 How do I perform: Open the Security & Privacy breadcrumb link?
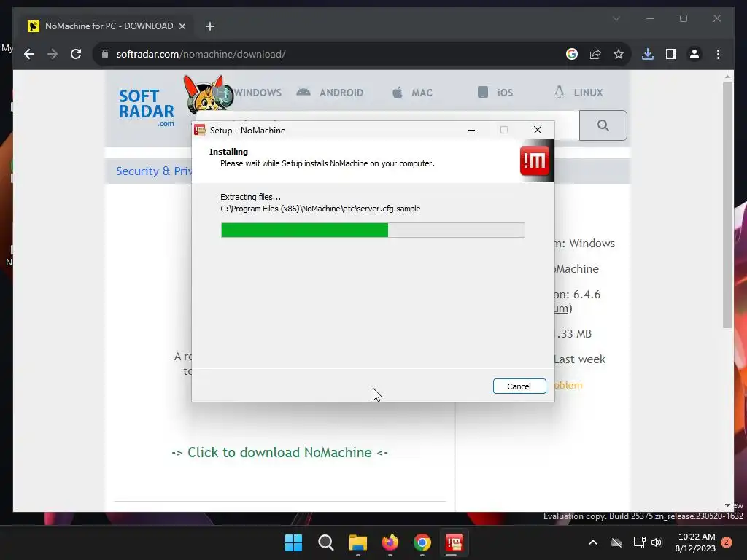154,171
